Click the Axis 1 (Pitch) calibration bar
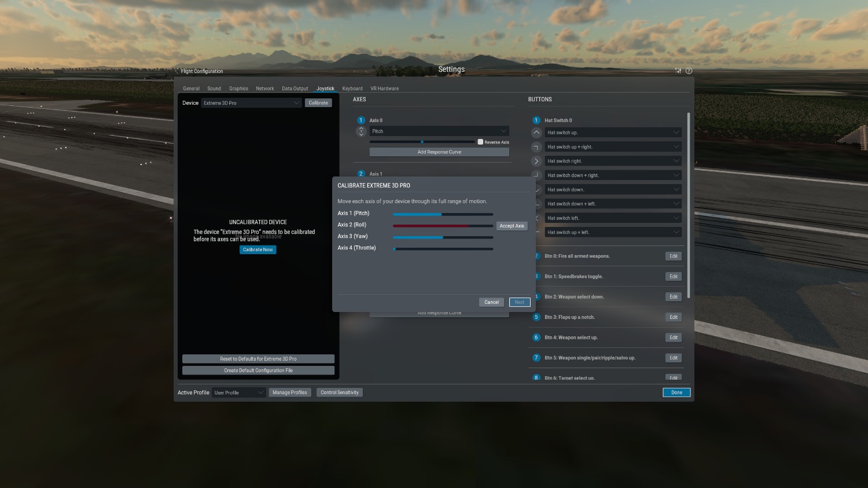 click(443, 214)
